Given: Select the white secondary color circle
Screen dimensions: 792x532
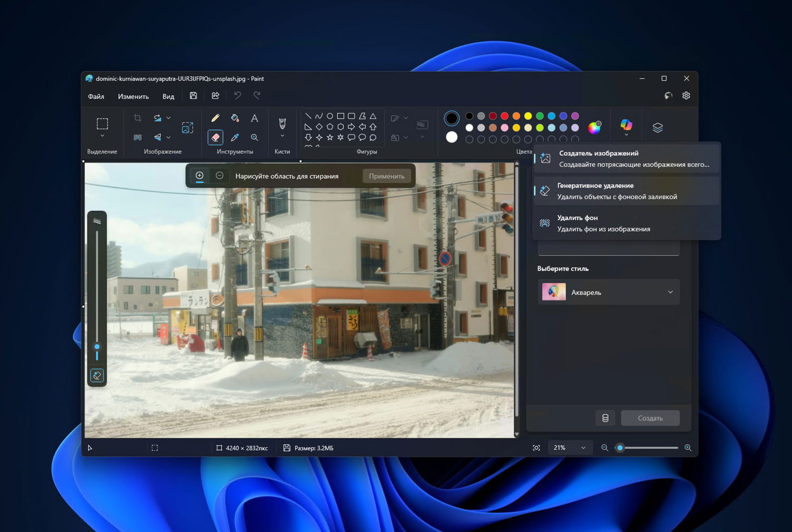Looking at the screenshot, I should [451, 137].
